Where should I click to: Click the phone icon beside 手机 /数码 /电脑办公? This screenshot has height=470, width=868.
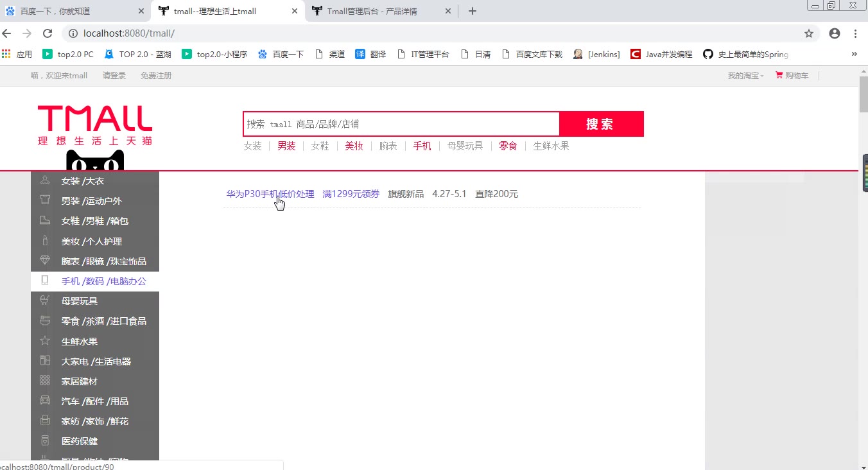point(45,281)
